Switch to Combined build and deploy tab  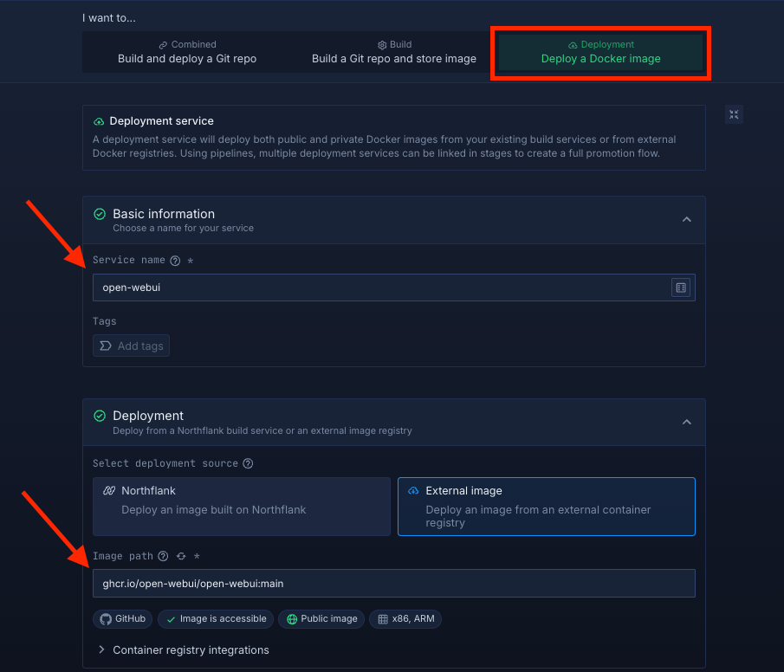click(187, 52)
